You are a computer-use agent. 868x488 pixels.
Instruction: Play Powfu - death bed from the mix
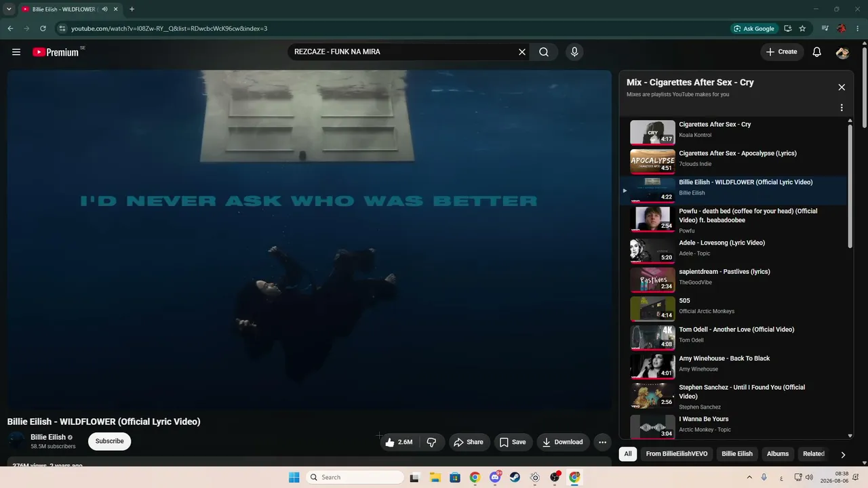(734, 220)
